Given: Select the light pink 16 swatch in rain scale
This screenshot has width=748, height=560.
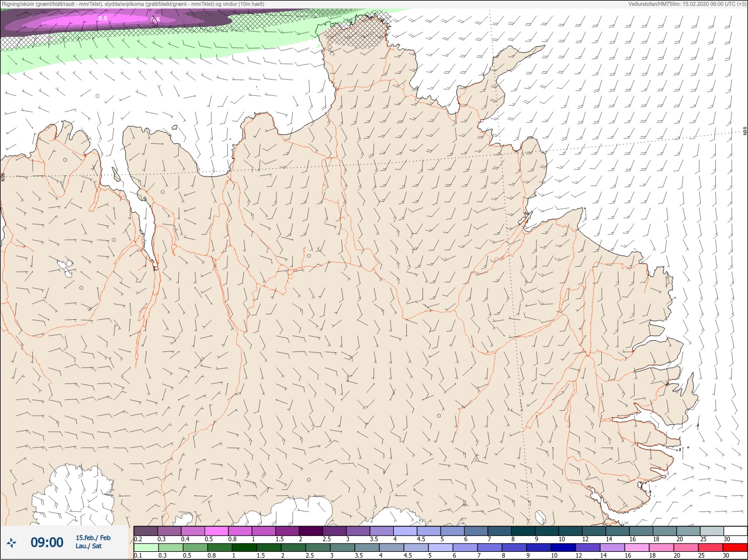Looking at the screenshot, I should [637, 548].
